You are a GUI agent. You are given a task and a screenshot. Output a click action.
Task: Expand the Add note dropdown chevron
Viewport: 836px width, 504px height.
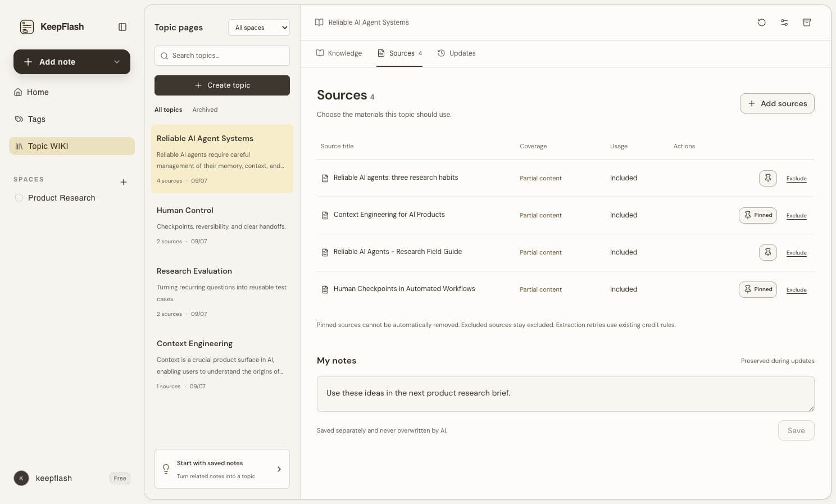(117, 62)
